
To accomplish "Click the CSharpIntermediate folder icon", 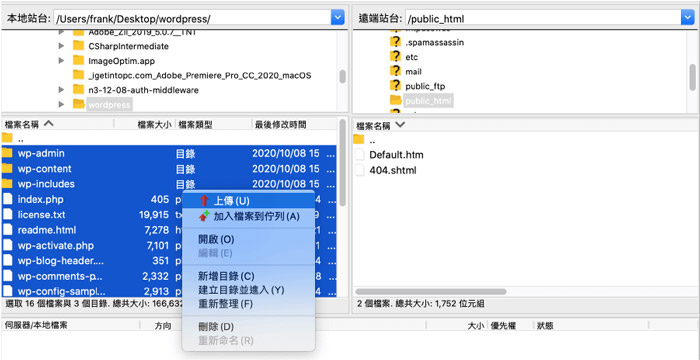I will 79,46.
